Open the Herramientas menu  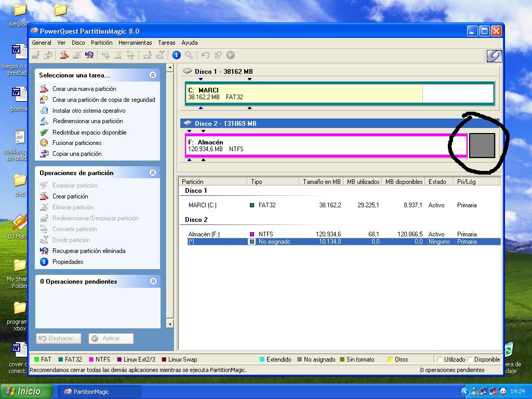[135, 43]
